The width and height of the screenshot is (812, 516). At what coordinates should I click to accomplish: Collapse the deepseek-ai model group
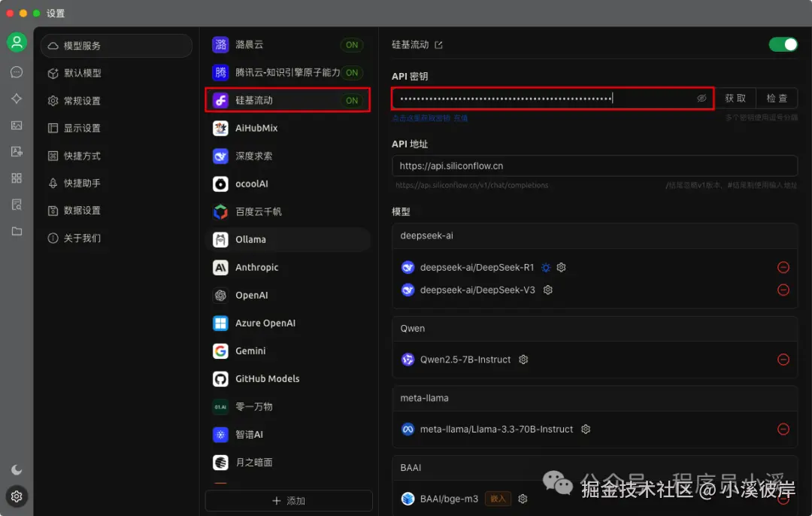pos(594,235)
